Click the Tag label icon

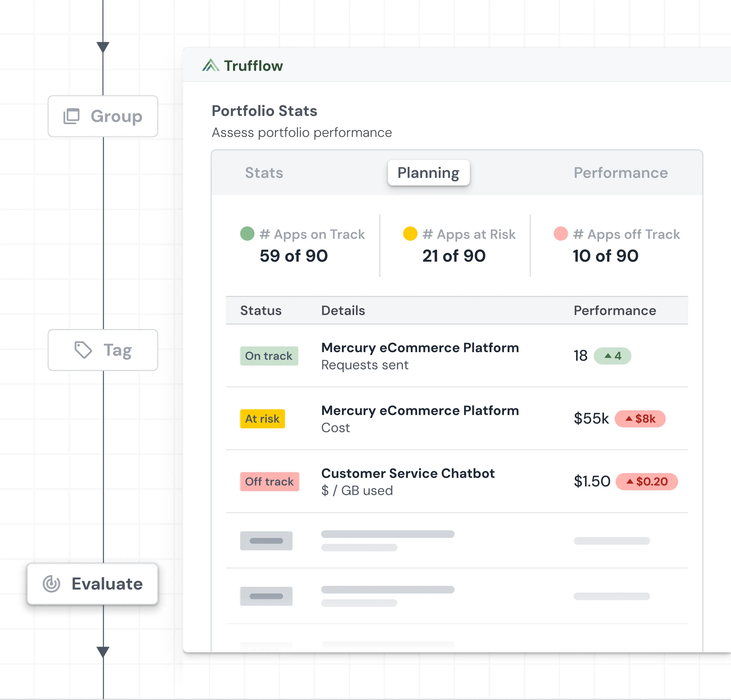pos(83,350)
